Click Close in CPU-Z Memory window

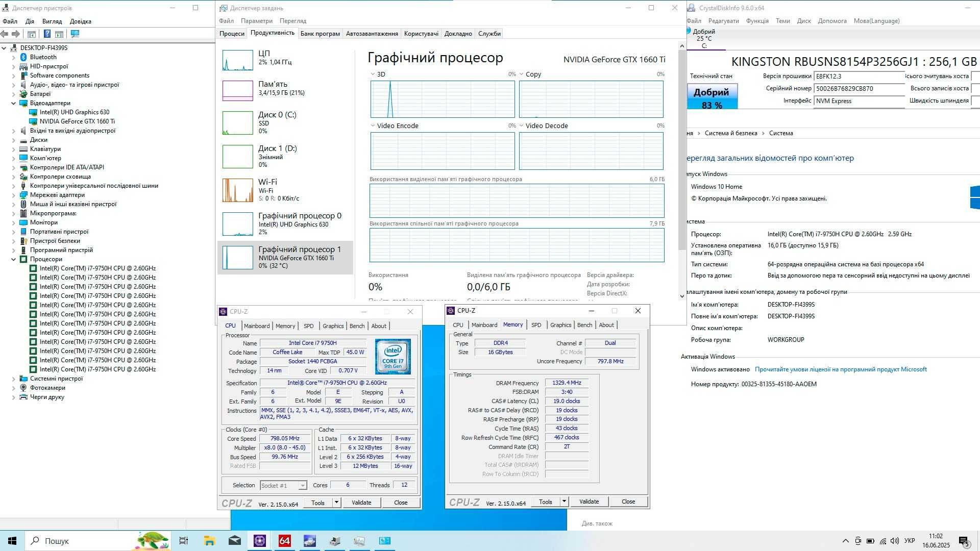point(628,502)
